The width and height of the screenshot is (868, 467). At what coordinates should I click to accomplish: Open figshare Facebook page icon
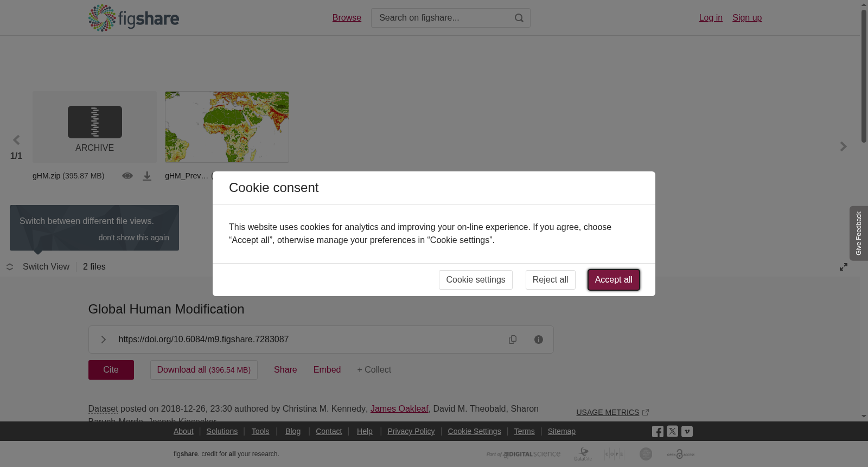[x=658, y=431]
